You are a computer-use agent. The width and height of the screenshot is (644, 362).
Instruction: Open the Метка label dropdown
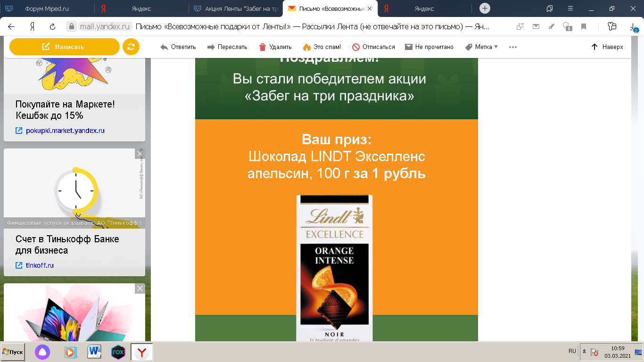[x=481, y=47]
